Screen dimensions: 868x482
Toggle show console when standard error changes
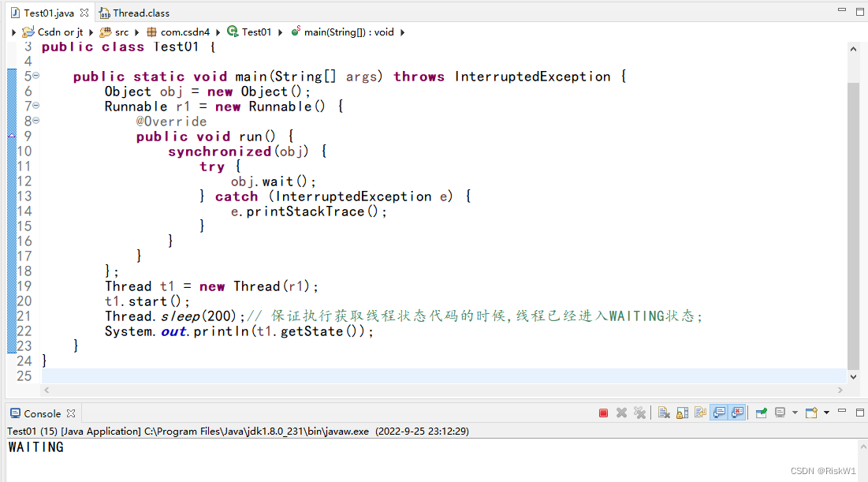pyautogui.click(x=737, y=413)
